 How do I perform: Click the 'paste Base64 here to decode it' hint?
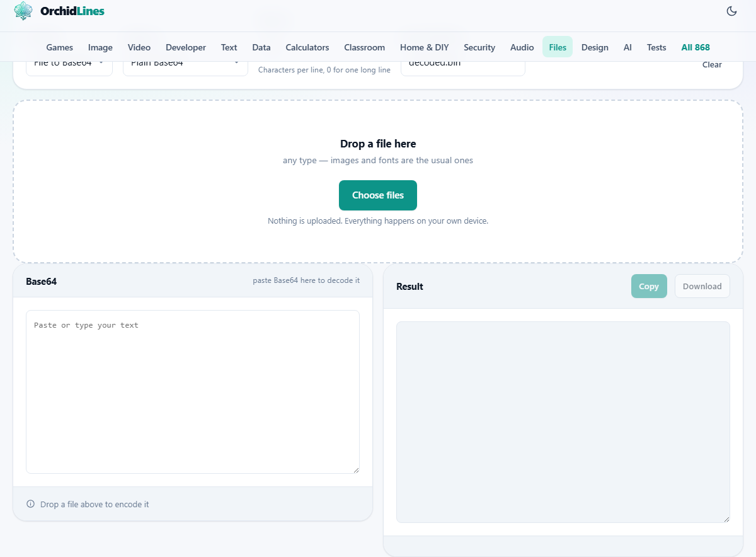(x=306, y=280)
